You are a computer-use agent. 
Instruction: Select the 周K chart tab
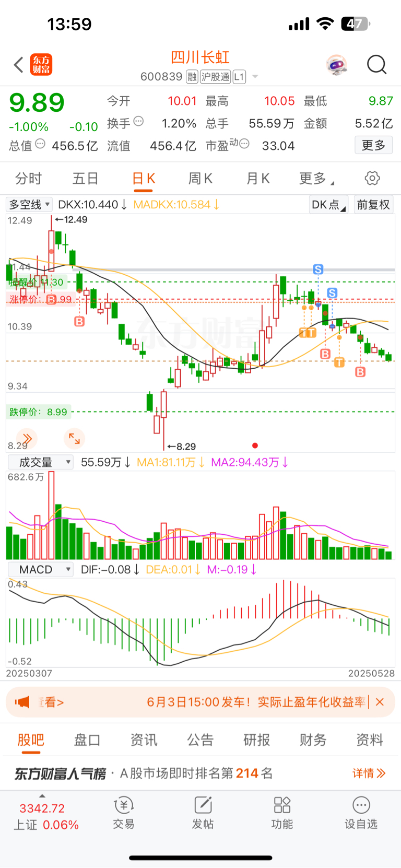tap(200, 179)
